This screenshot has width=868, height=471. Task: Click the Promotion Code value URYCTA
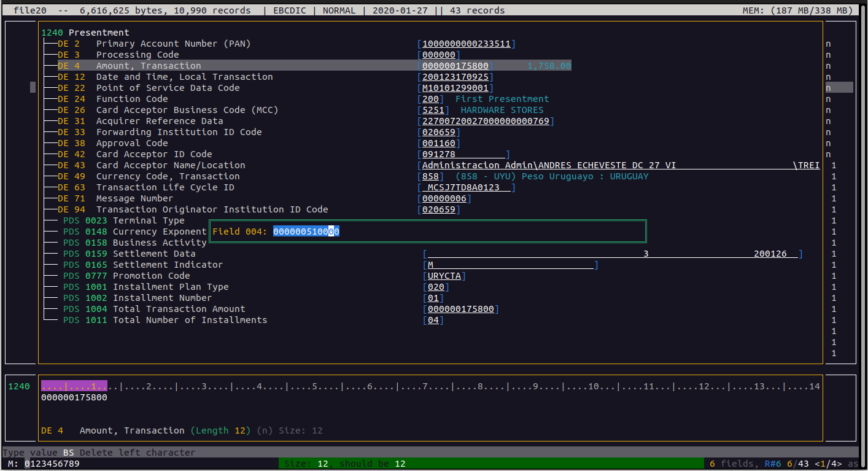point(444,276)
